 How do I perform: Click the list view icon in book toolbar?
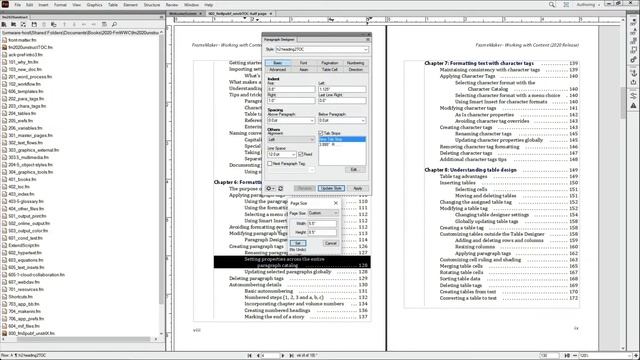[x=104, y=24]
